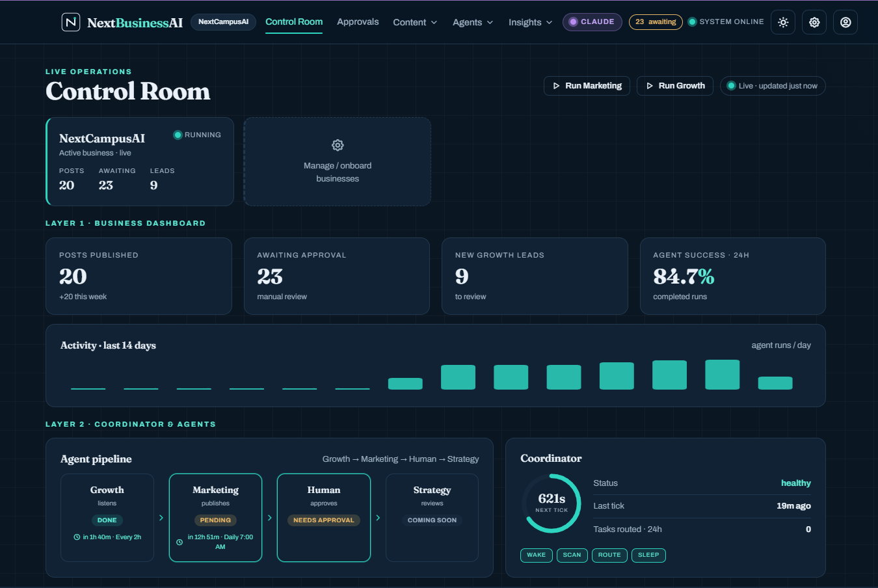
Task: Click arrow between Marketing and Human
Action: [269, 518]
